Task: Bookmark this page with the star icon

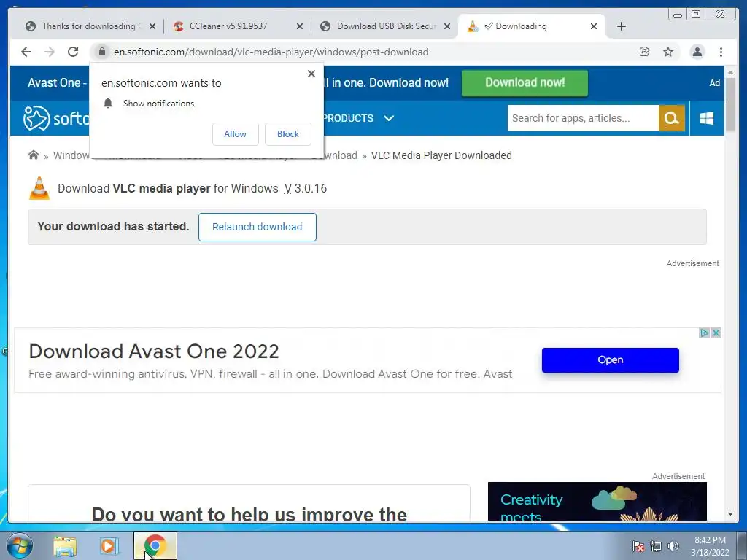Action: (x=668, y=52)
